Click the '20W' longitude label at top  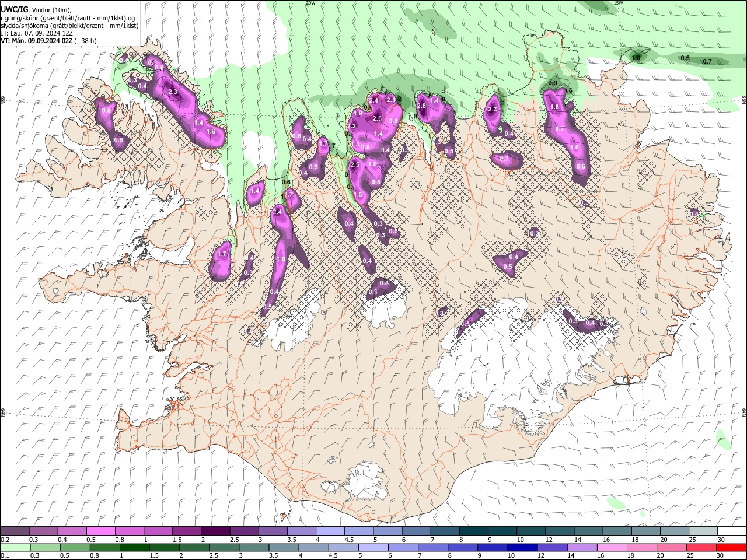pyautogui.click(x=310, y=3)
